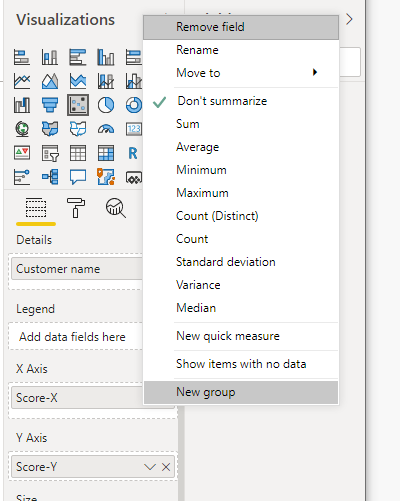Viewport: 400px width, 501px height.
Task: Select the Clustered bar chart visual
Action: pyautogui.click(x=78, y=57)
